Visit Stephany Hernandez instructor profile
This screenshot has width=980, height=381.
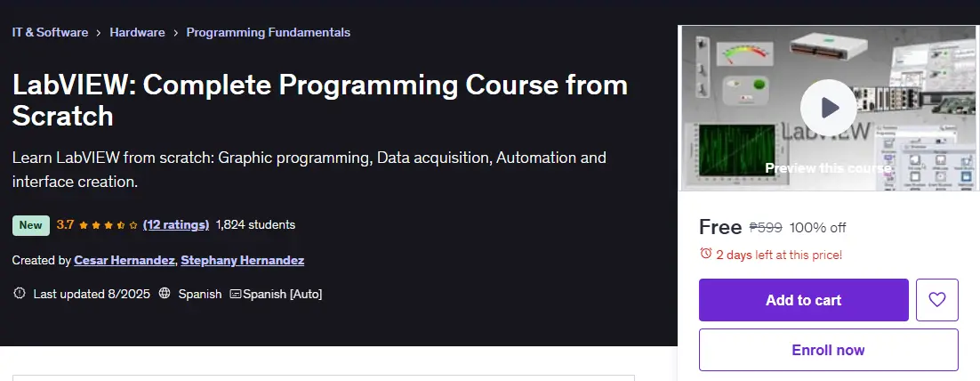coord(243,260)
